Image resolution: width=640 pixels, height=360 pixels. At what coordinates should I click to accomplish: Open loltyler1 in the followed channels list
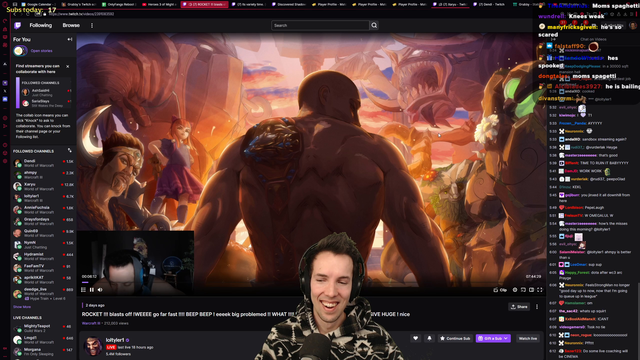pyautogui.click(x=43, y=198)
